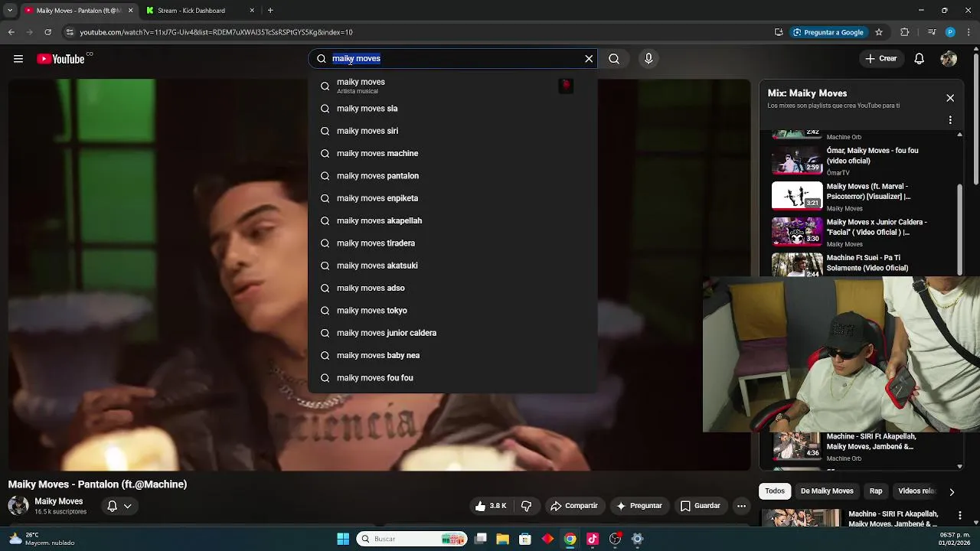This screenshot has height=551, width=980.
Task: Choose suggestion maiky moves junior caldera
Action: tap(452, 333)
